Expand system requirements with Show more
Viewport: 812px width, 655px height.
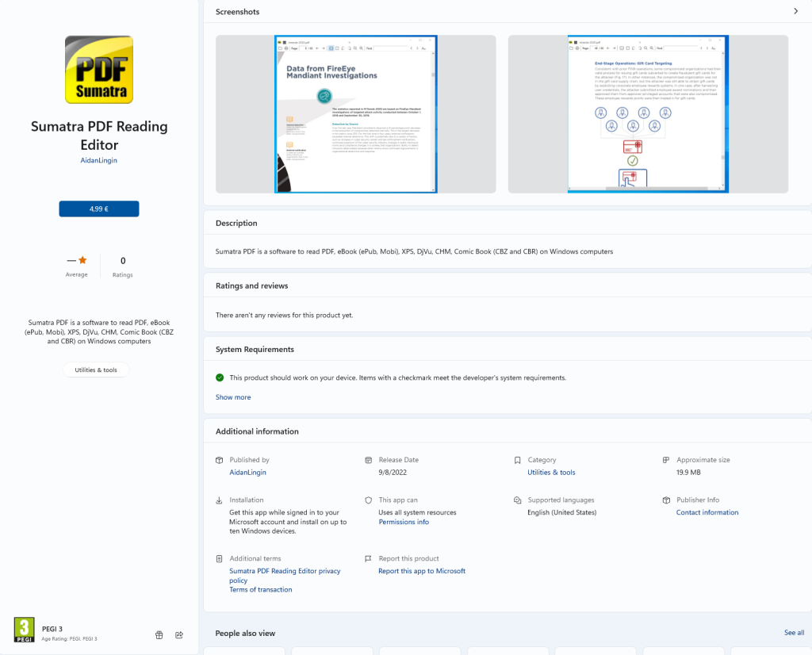tap(233, 397)
